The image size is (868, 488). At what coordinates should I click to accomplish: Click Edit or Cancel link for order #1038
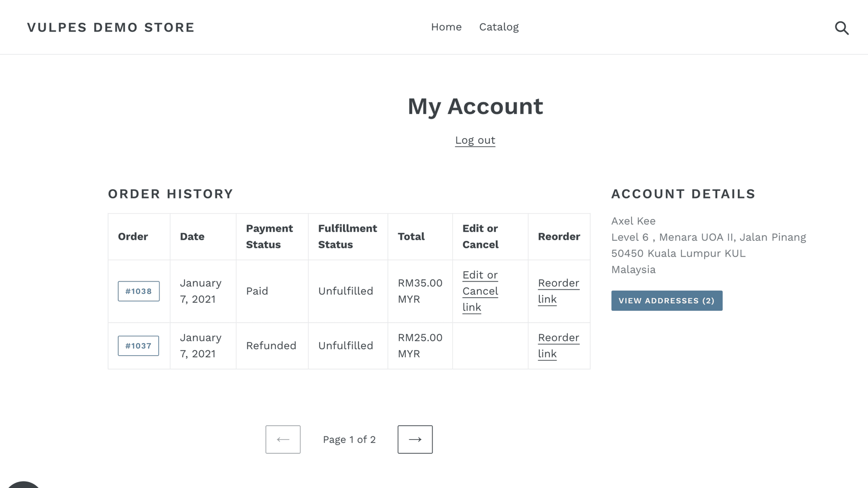(x=480, y=291)
